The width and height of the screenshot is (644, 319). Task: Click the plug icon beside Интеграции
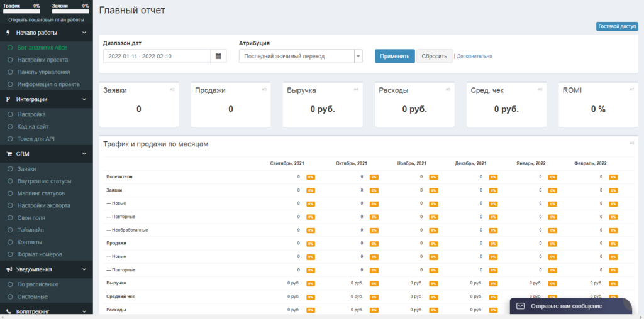click(8, 99)
